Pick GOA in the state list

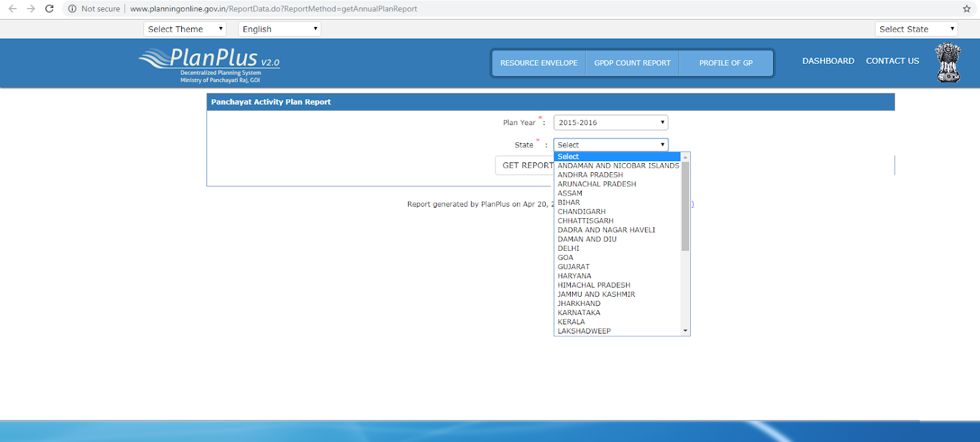[617, 257]
